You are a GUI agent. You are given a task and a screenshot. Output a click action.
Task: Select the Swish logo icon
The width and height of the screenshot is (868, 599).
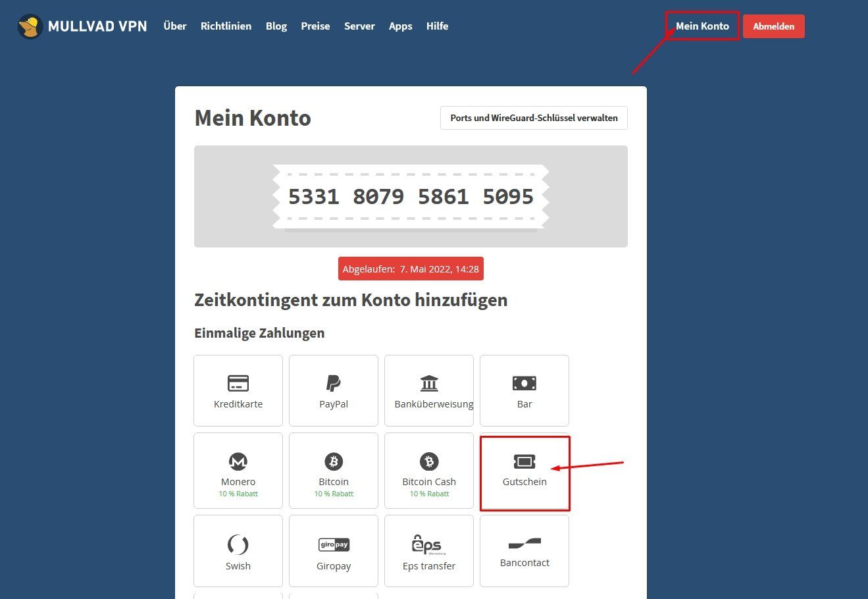point(238,545)
